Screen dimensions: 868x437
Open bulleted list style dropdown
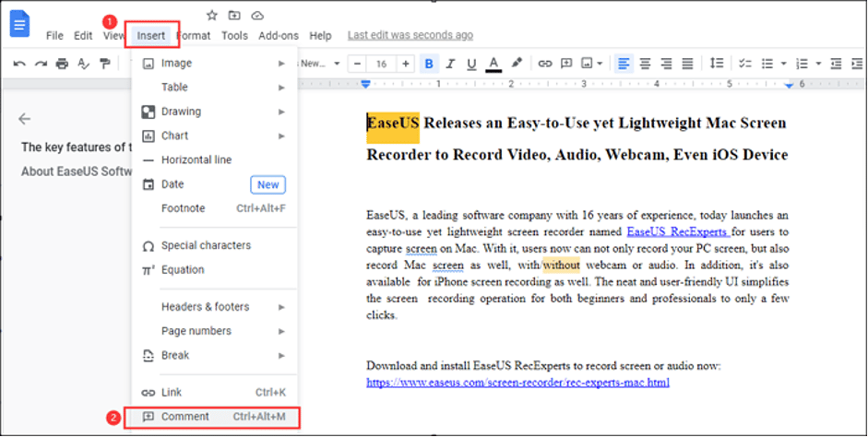coord(783,64)
